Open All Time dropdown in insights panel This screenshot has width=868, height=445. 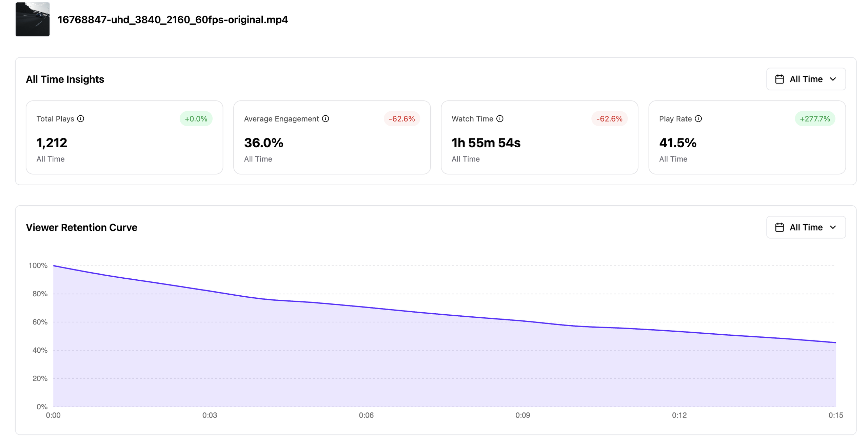click(x=806, y=79)
